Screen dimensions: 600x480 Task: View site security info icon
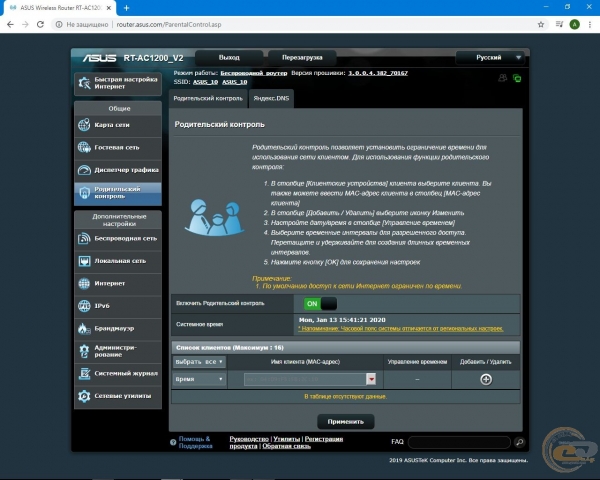[59, 24]
